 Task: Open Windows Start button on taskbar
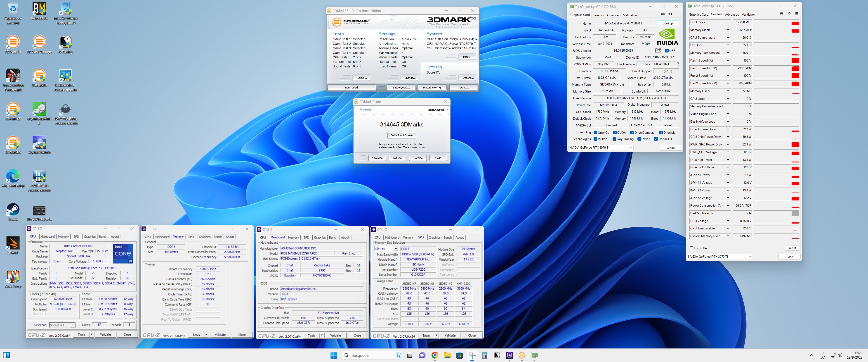point(334,355)
